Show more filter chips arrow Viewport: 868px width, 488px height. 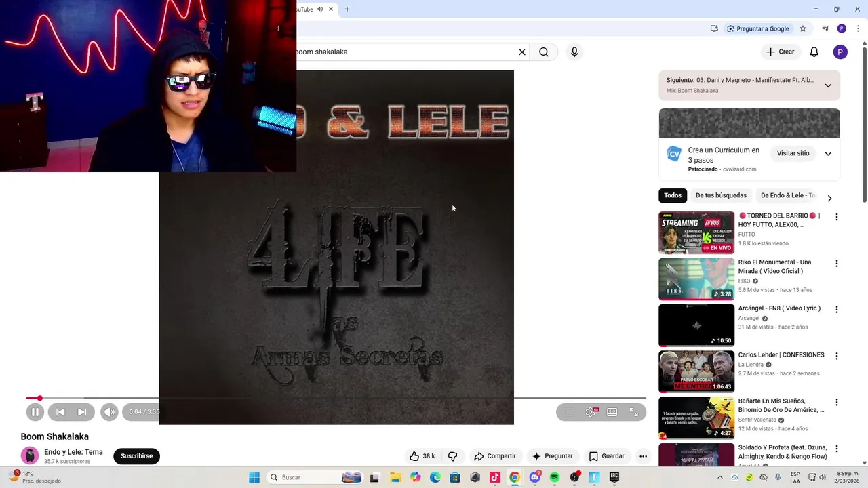click(829, 198)
